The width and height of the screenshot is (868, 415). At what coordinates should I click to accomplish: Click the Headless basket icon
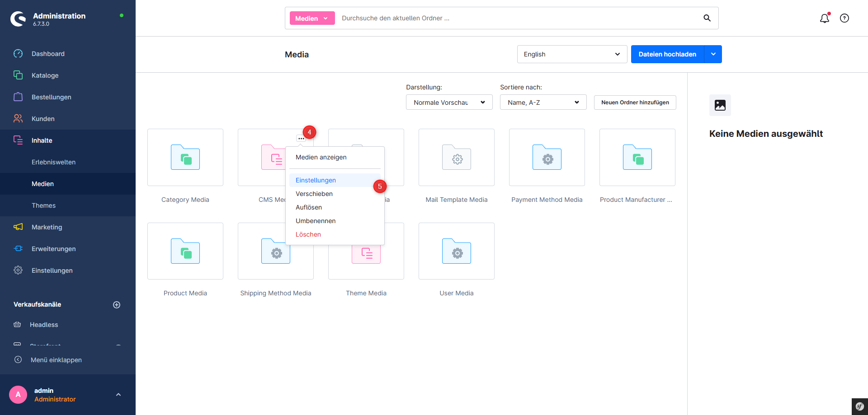point(17,325)
